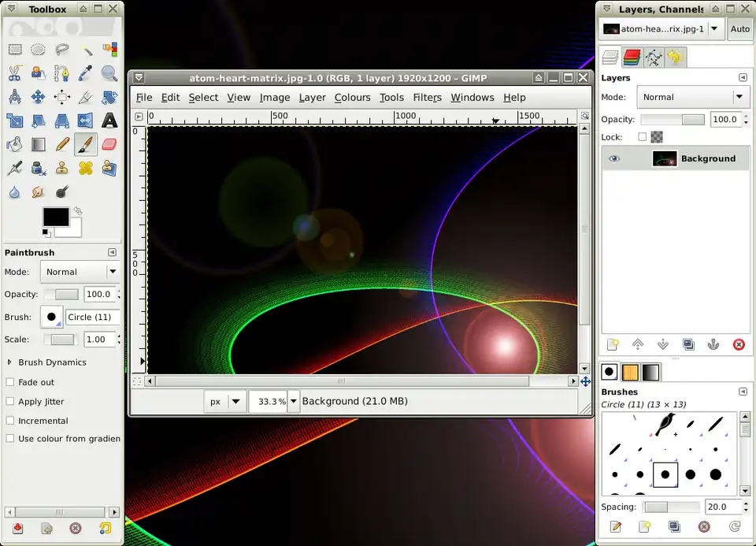
Task: Toggle the Incremental option
Action: [x=10, y=421]
